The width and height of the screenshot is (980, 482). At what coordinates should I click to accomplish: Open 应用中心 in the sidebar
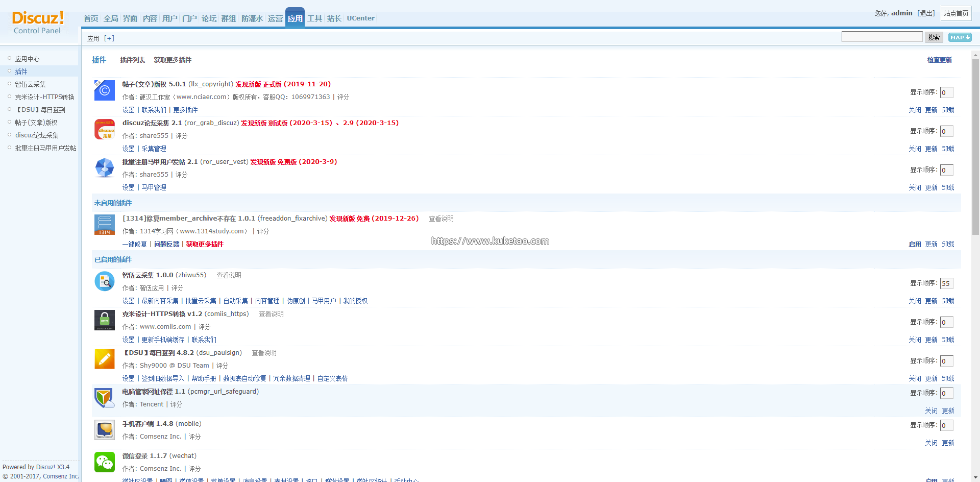coord(28,59)
